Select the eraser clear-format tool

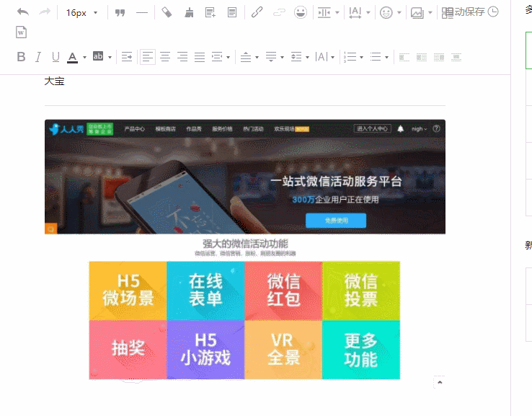pyautogui.click(x=167, y=12)
